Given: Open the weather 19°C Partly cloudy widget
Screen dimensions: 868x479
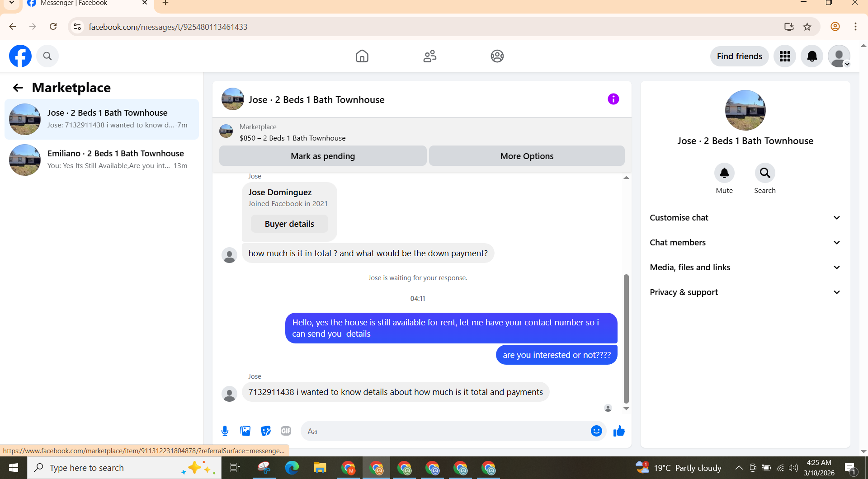Looking at the screenshot, I should coord(678,468).
